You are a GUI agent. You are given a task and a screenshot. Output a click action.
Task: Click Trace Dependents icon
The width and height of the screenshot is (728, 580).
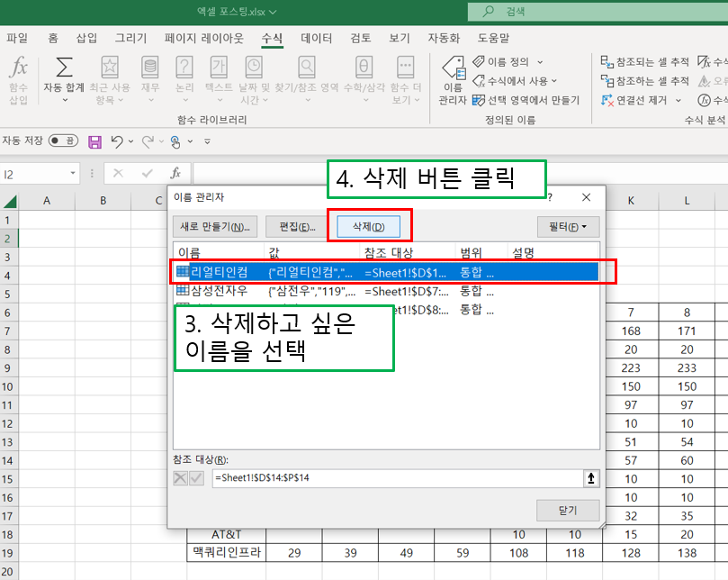(x=607, y=81)
